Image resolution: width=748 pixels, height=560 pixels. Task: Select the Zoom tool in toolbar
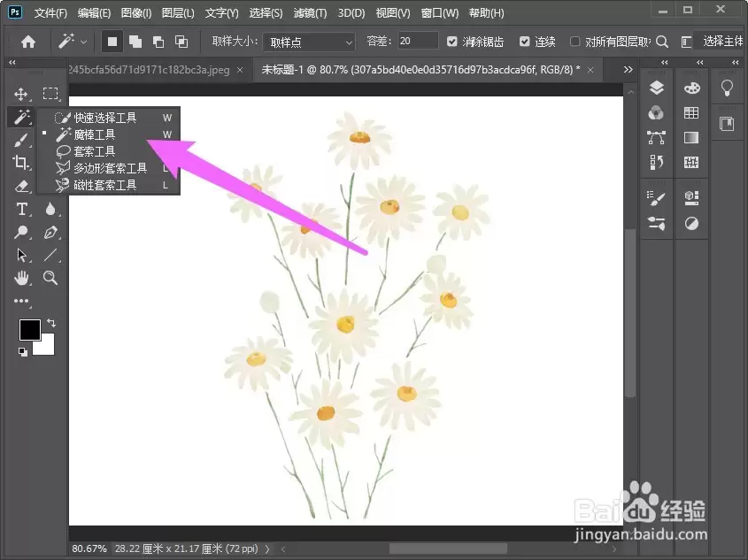pyautogui.click(x=50, y=278)
